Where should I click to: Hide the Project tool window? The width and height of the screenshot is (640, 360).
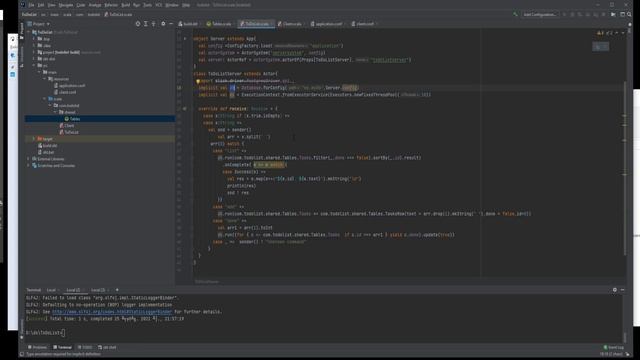click(x=171, y=24)
